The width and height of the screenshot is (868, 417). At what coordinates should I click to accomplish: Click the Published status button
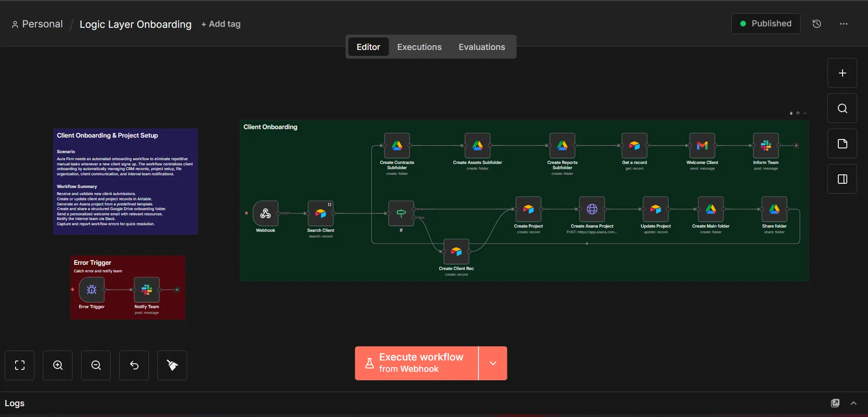(x=766, y=24)
